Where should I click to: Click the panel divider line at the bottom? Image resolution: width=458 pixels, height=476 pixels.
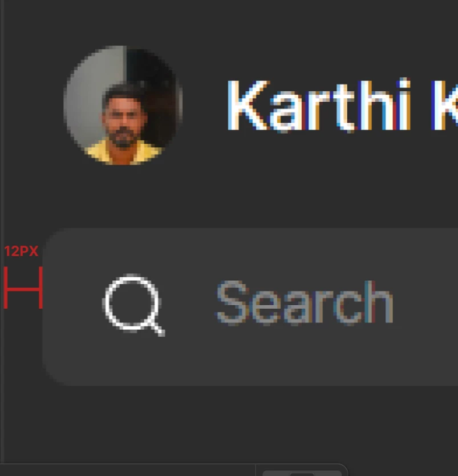(x=127, y=463)
